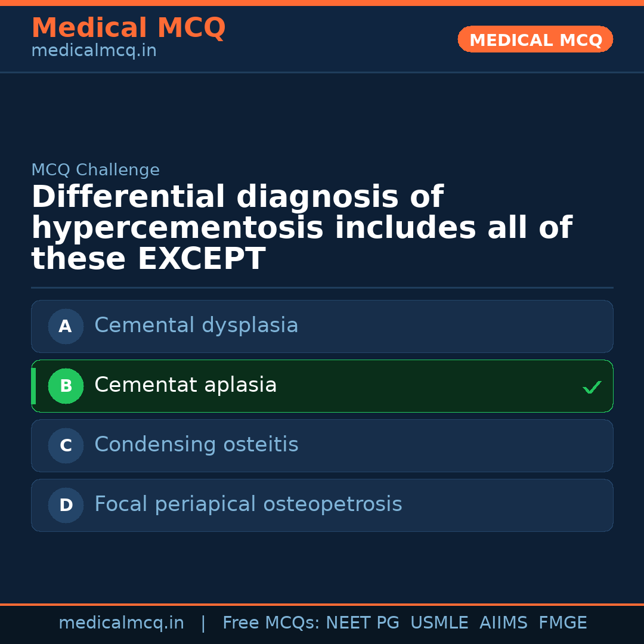The height and width of the screenshot is (644, 644).
Task: Click the MCQ Challenge label
Action: tap(95, 171)
